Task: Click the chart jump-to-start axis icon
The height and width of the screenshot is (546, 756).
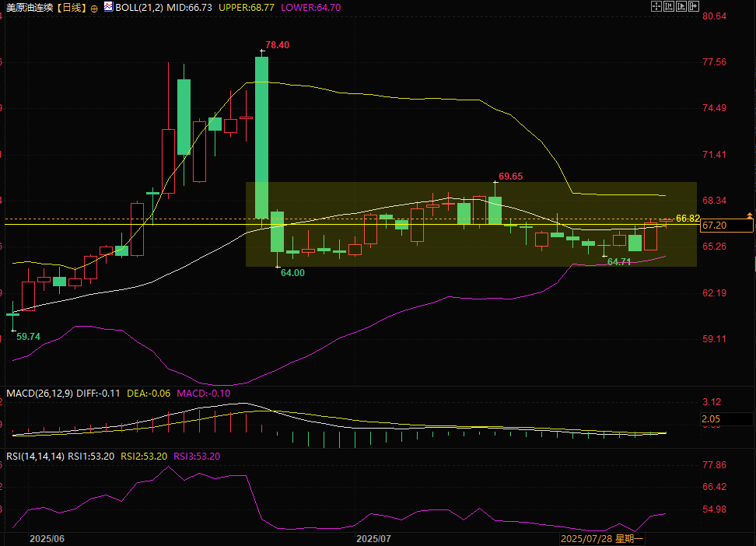Action: pyautogui.click(x=669, y=6)
